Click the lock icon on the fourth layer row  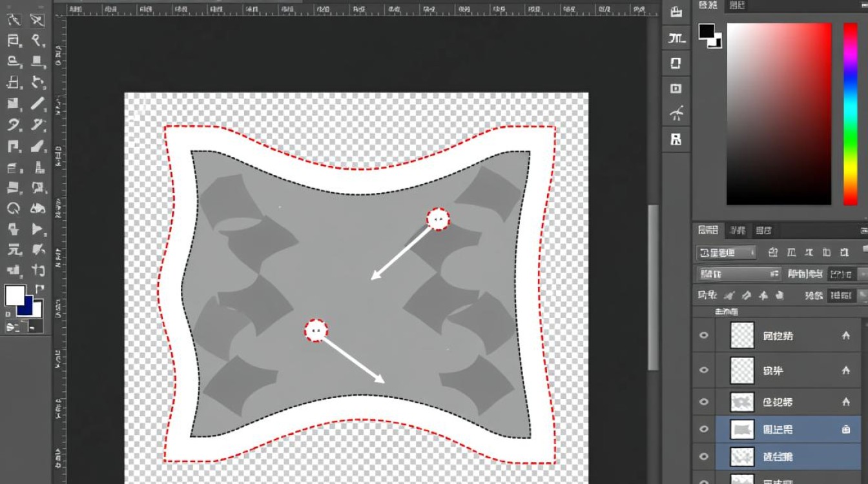[x=845, y=429]
